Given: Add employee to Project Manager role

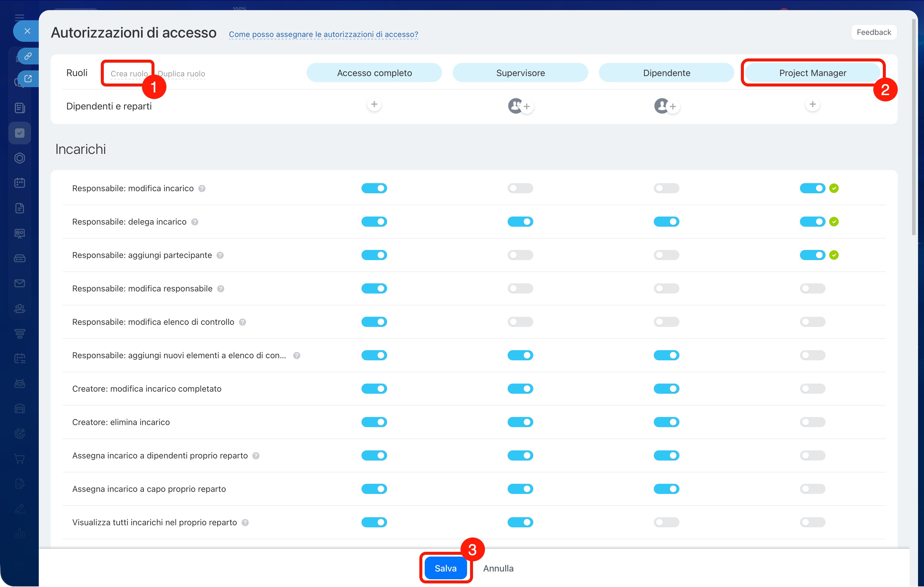Looking at the screenshot, I should click(812, 104).
